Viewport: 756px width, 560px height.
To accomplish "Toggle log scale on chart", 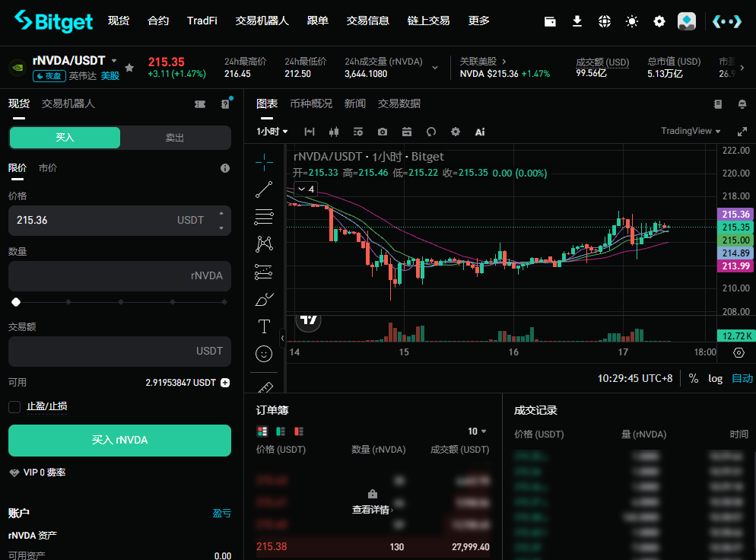I will pos(715,379).
